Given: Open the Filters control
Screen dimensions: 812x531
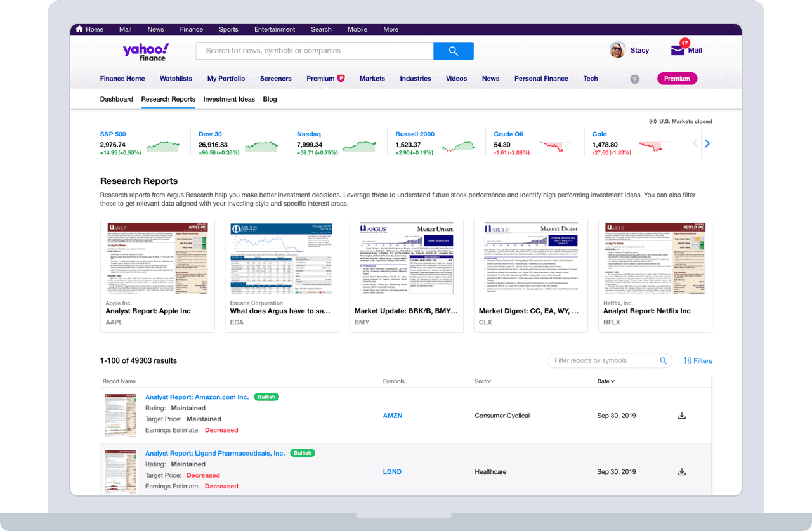Looking at the screenshot, I should click(698, 360).
